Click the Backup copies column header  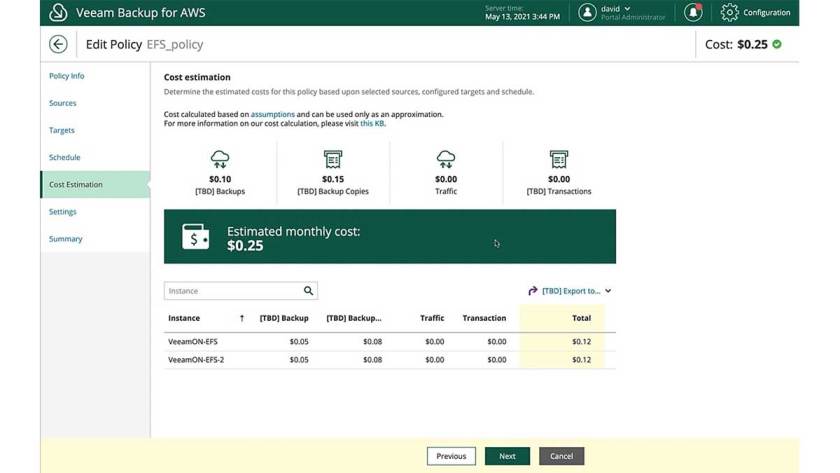pos(354,318)
